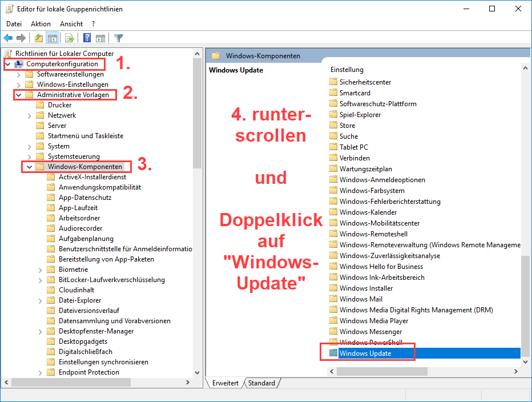Select Windows Media Player entry
Image resolution: width=532 pixels, height=402 pixels.
click(x=373, y=320)
